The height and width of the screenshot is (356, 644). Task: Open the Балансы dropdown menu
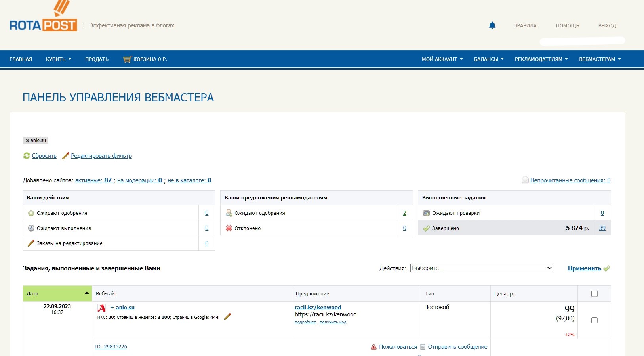[488, 59]
